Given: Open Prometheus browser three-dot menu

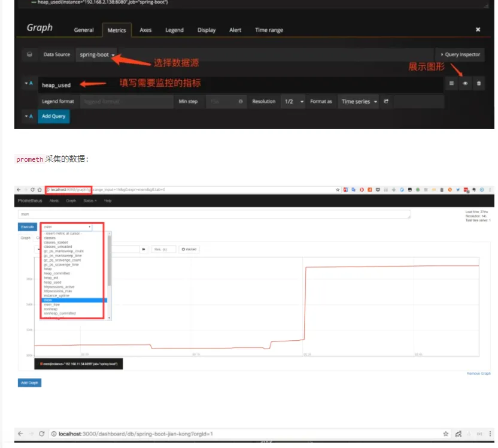Looking at the screenshot, I should [x=490, y=190].
